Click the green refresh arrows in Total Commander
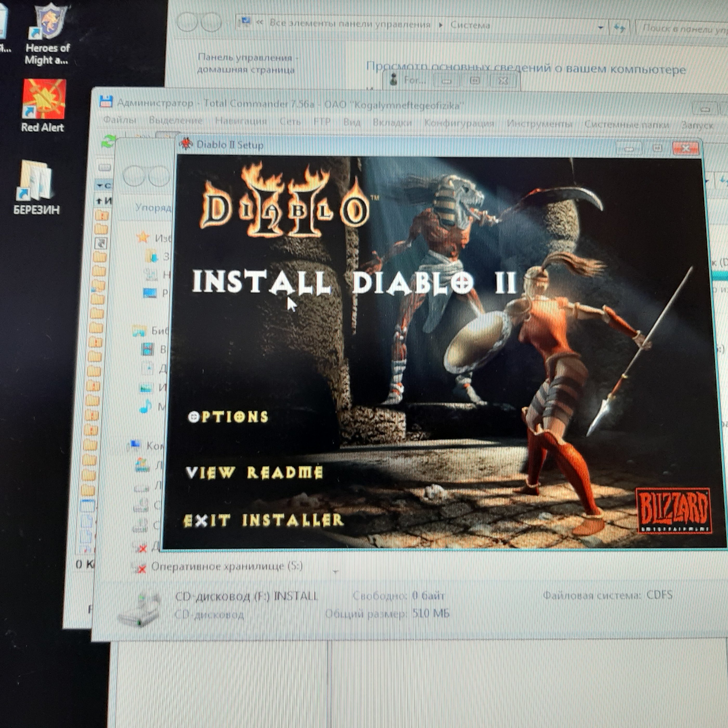 pyautogui.click(x=108, y=142)
